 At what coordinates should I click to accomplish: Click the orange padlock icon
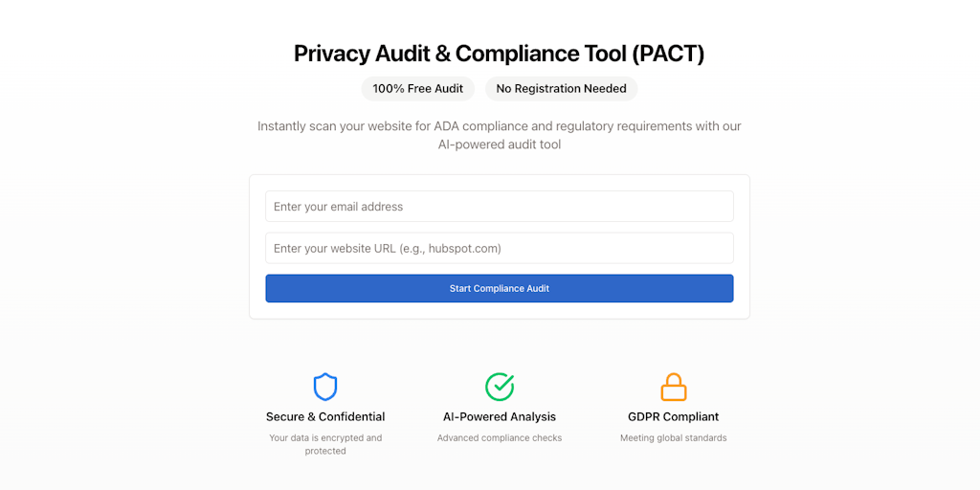click(x=674, y=387)
